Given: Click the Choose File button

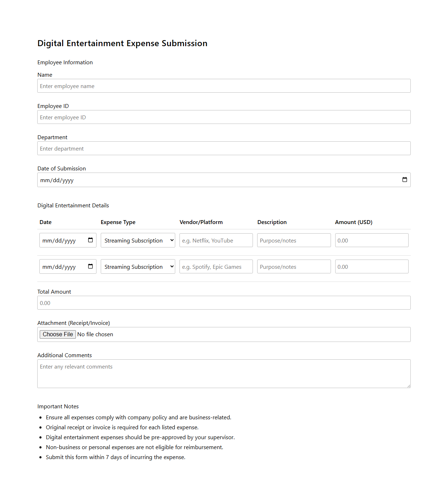Looking at the screenshot, I should [57, 334].
